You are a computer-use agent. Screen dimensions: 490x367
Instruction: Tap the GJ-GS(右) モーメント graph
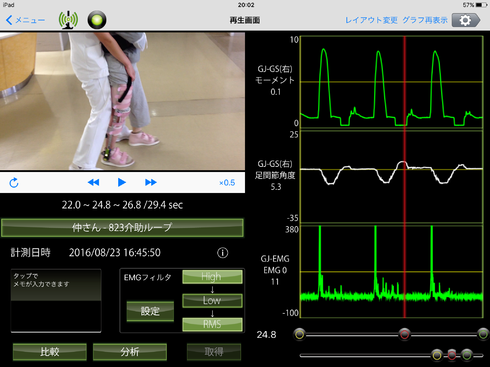click(392, 82)
